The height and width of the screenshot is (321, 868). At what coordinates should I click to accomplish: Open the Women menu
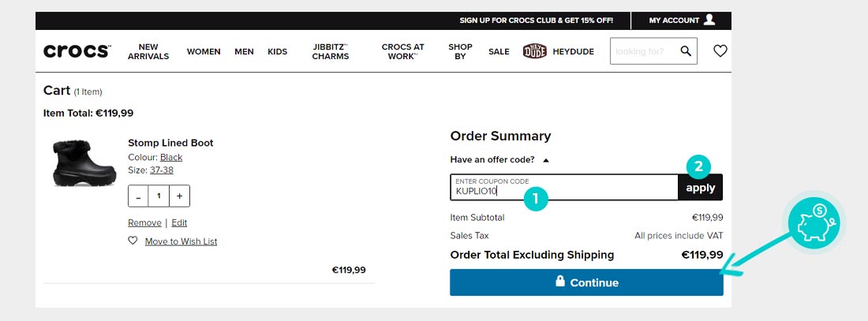(x=204, y=52)
